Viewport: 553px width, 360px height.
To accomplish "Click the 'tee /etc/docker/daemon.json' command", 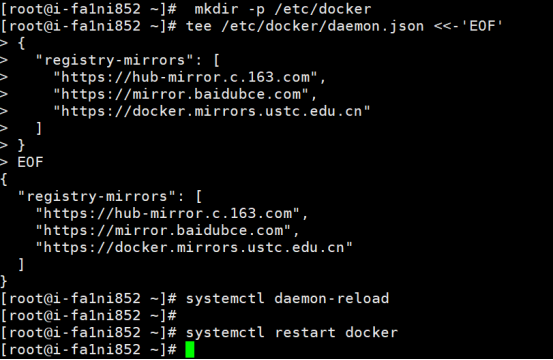I will (x=305, y=26).
